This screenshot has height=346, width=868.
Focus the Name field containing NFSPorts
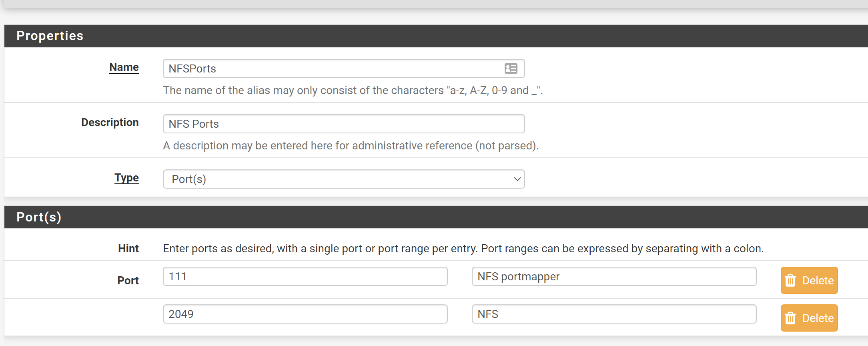[x=332, y=68]
